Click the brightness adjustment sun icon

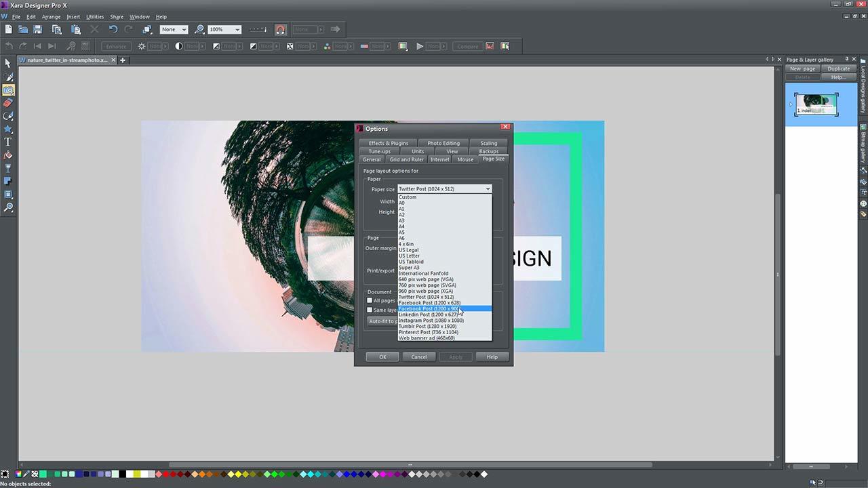(141, 46)
